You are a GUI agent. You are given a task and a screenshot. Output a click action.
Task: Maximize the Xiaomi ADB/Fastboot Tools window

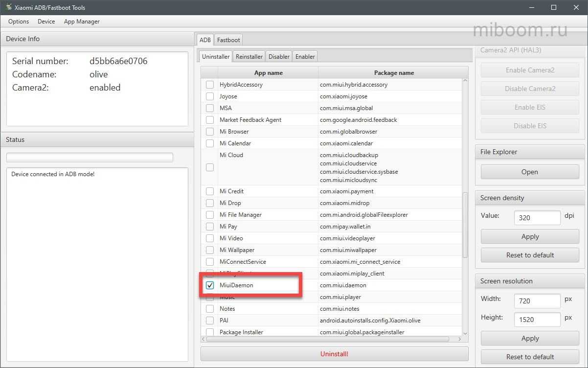554,7
